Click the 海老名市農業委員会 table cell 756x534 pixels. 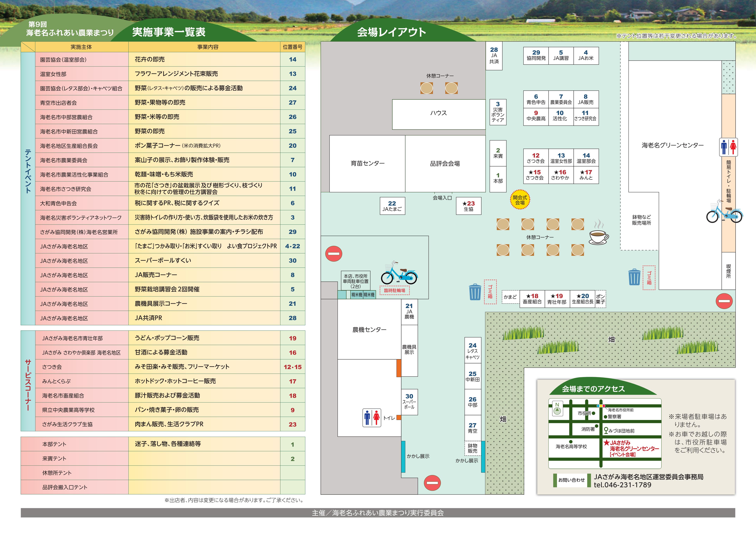point(82,160)
